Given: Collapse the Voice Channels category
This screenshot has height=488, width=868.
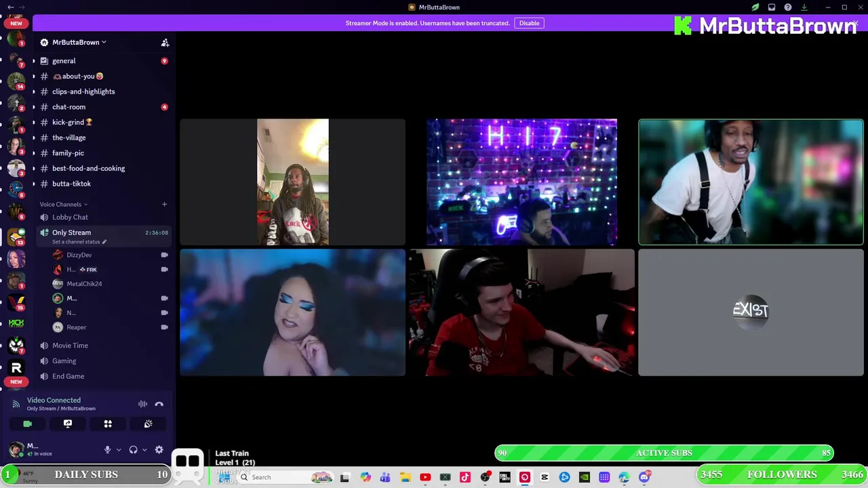Looking at the screenshot, I should click(64, 204).
